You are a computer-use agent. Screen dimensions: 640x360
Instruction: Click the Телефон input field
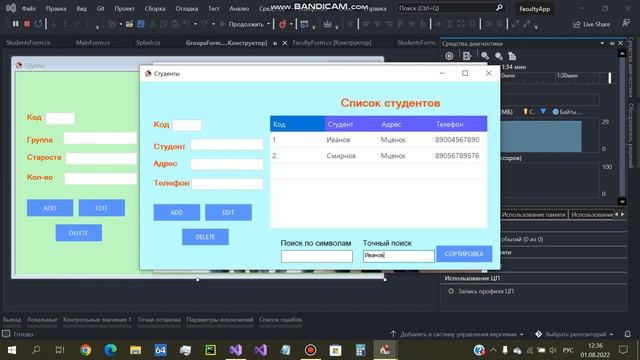227,184
